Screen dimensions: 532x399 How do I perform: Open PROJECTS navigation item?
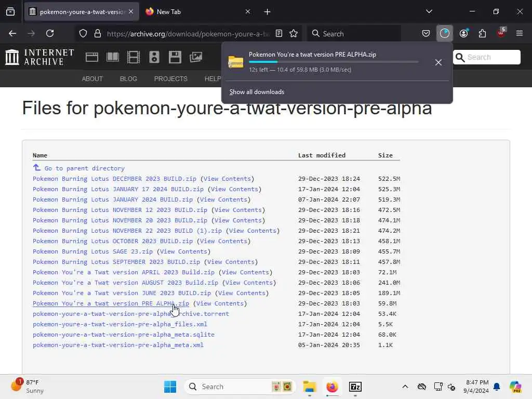(170, 79)
